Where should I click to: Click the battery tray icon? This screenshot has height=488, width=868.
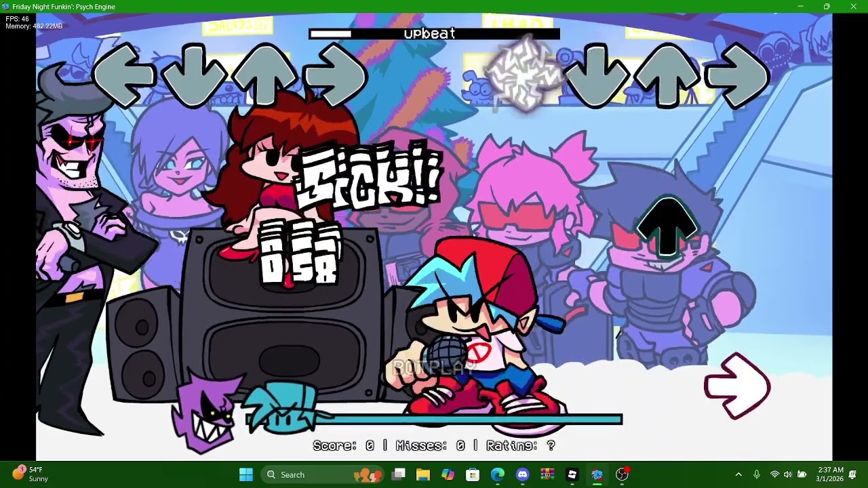tap(802, 474)
